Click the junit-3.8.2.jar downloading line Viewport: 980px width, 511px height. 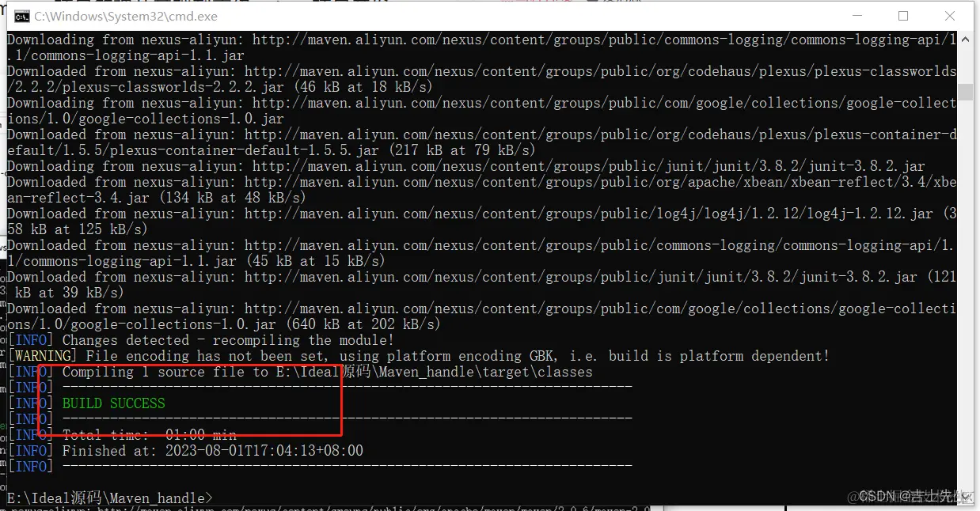[x=466, y=166]
